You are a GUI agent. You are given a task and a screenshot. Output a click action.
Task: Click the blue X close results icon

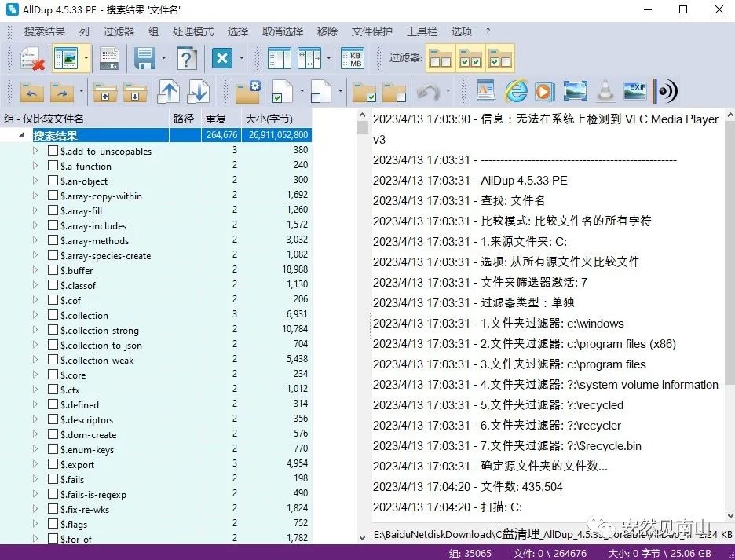[222, 59]
